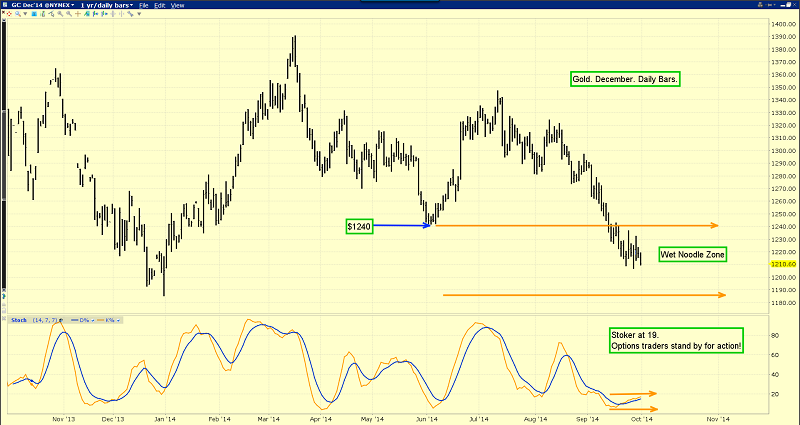Open the View menu
Screen dimensions: 800x425
tap(178, 6)
